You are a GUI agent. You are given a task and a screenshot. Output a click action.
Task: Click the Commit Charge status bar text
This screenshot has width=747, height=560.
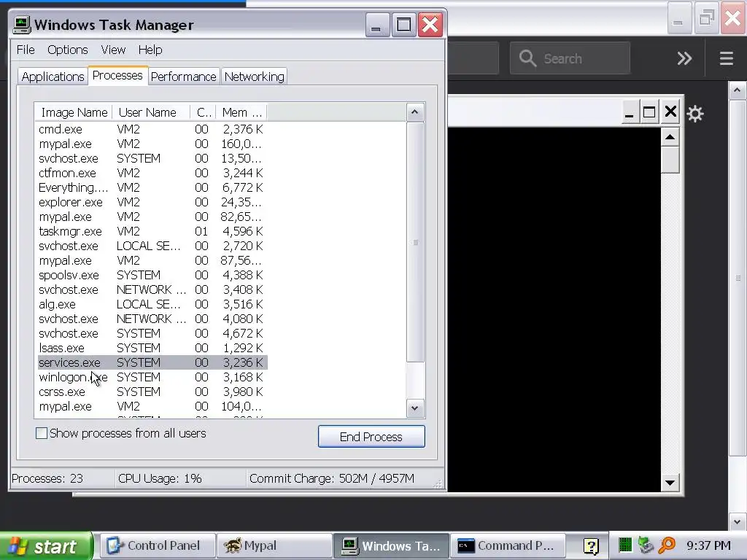point(332,478)
